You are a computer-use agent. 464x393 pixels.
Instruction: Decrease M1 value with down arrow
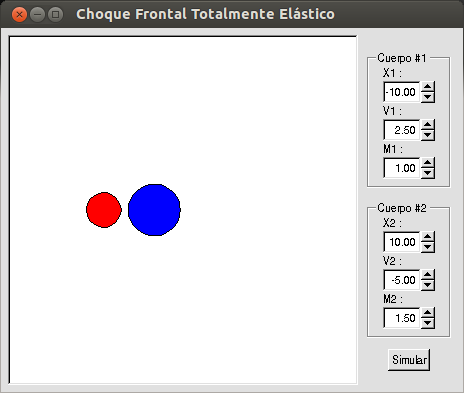(x=428, y=173)
